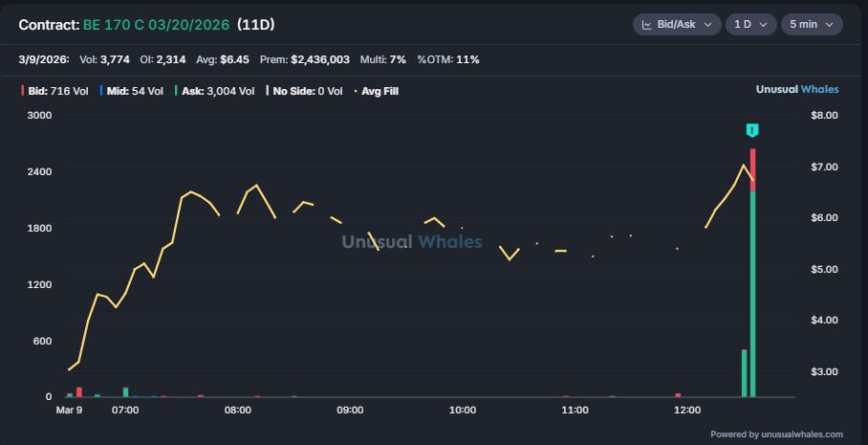Click the 600 volume axis label
868x445 pixels.
(43, 341)
